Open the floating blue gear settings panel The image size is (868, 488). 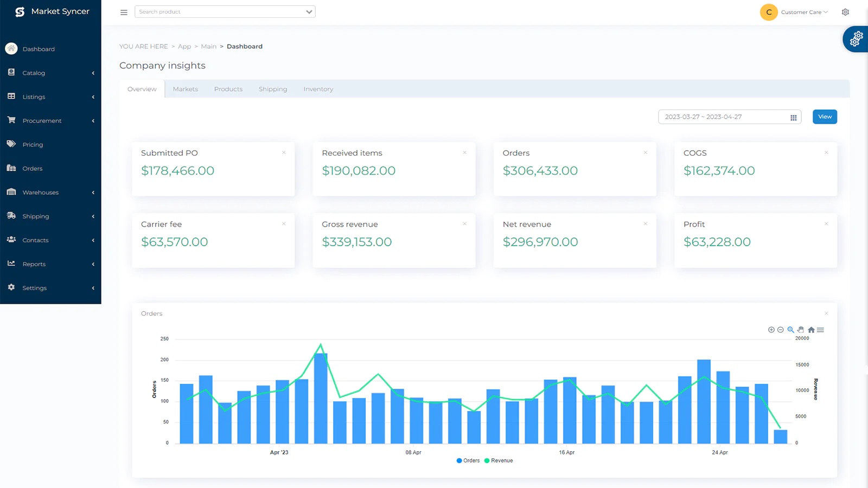[856, 39]
